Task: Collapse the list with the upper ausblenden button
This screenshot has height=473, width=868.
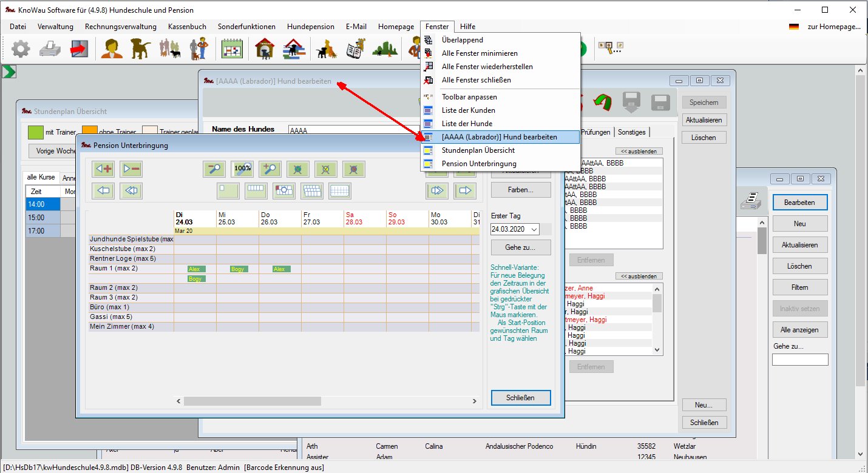Action: point(639,151)
